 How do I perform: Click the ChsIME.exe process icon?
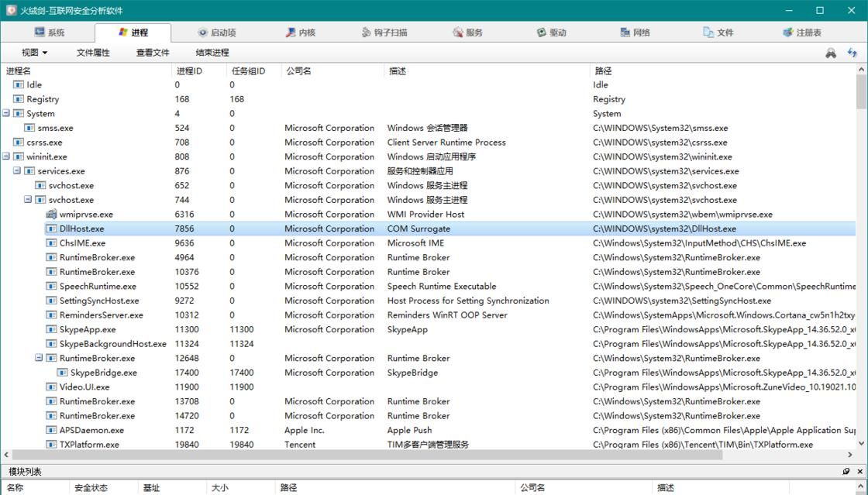point(51,242)
